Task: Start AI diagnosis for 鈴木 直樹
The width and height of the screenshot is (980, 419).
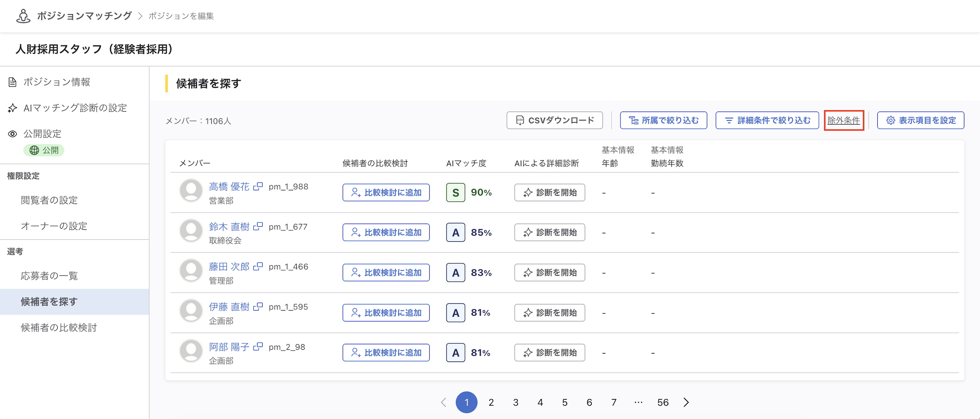Action: pyautogui.click(x=550, y=232)
